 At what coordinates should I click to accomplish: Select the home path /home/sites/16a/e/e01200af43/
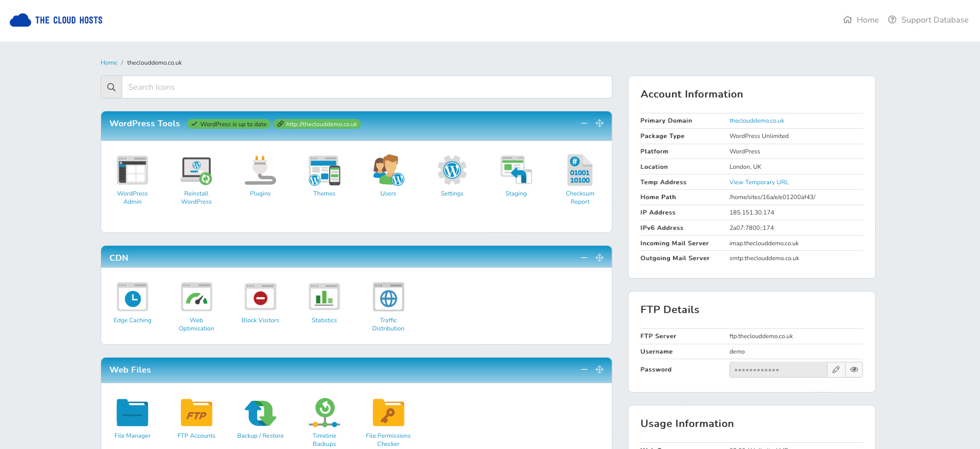[773, 197]
